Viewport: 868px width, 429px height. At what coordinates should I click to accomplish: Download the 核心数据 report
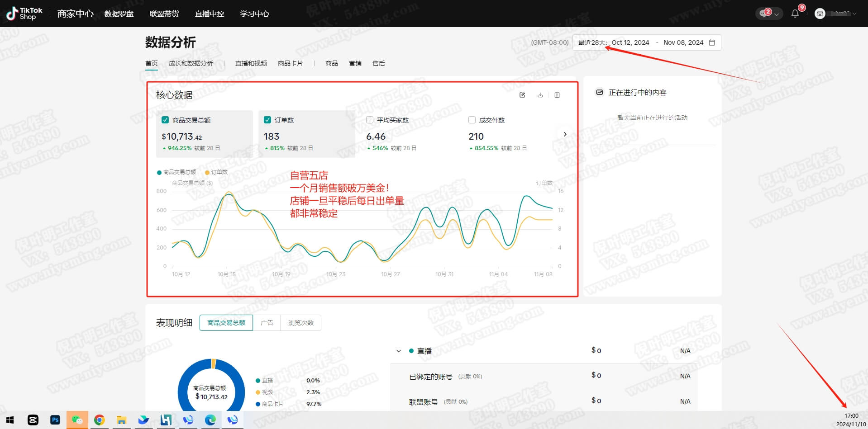click(540, 95)
